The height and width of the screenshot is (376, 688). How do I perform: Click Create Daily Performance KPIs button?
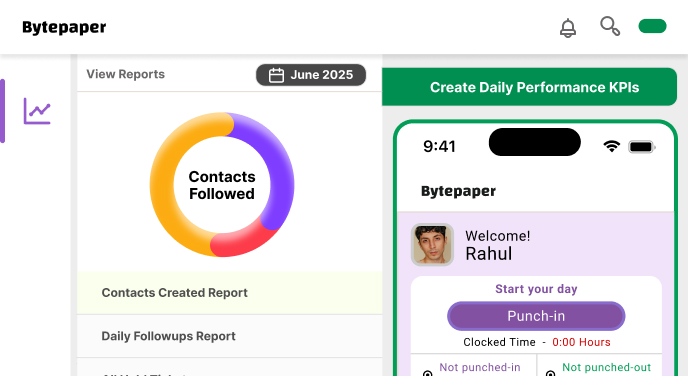(530, 87)
